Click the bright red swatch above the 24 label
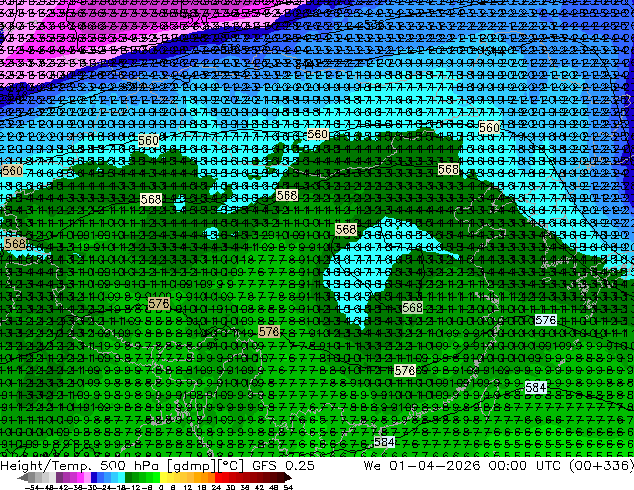 tap(218, 477)
